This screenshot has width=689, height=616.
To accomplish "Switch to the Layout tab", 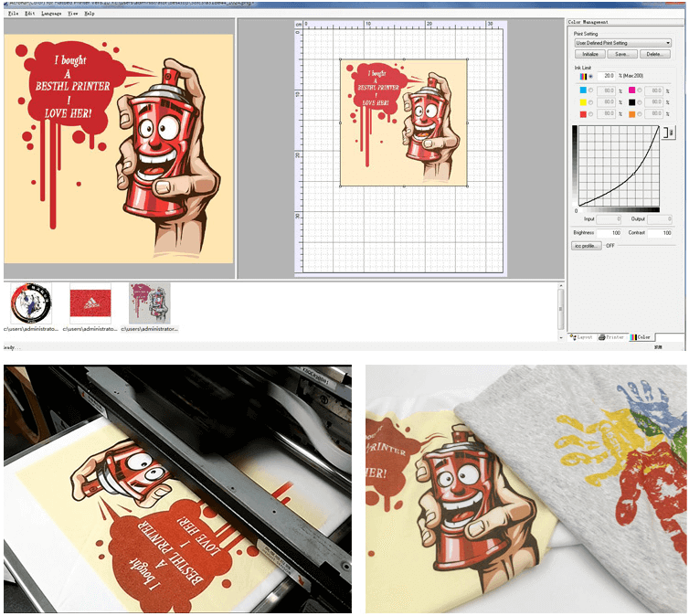I will (581, 337).
